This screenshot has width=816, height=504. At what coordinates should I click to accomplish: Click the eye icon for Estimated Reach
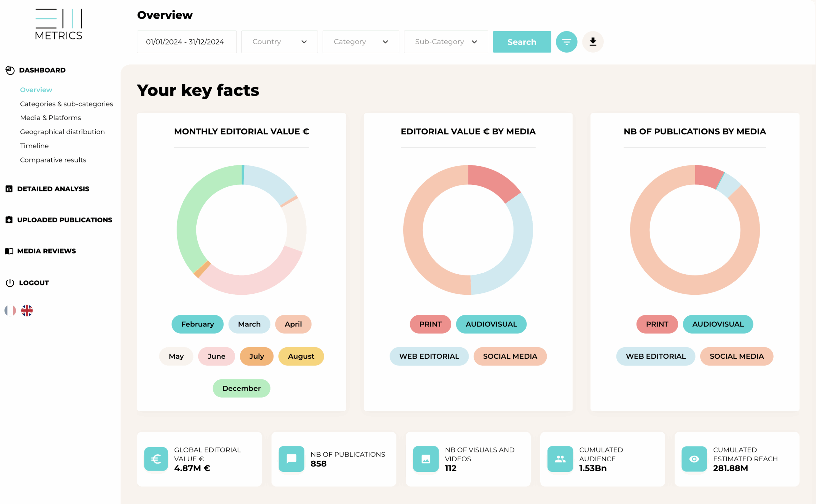tap(694, 459)
